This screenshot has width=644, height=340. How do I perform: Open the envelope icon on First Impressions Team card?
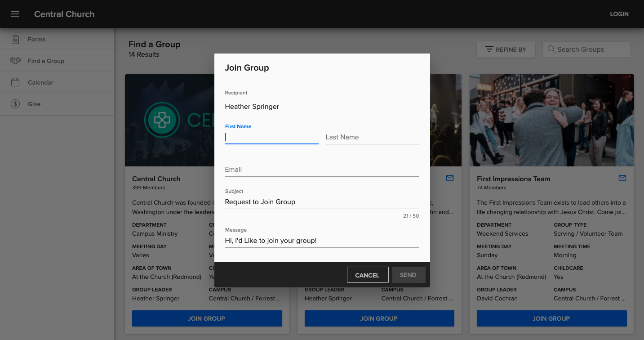pos(622,178)
